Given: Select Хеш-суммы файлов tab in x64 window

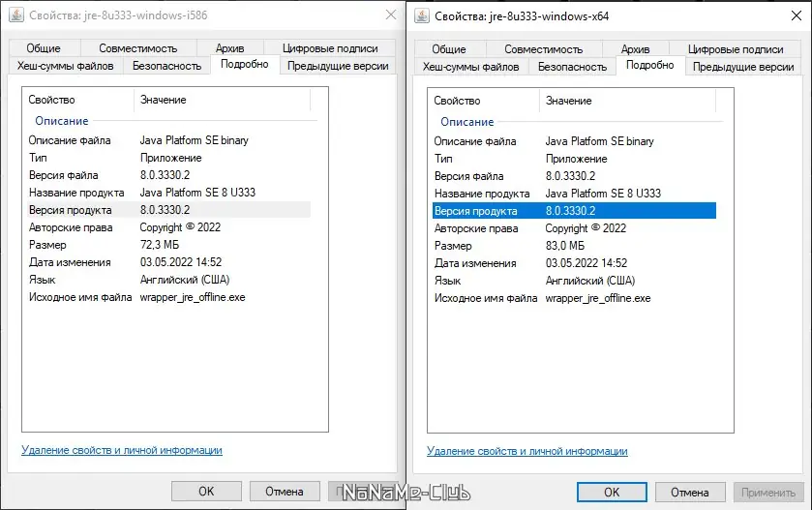Looking at the screenshot, I should pyautogui.click(x=471, y=67).
